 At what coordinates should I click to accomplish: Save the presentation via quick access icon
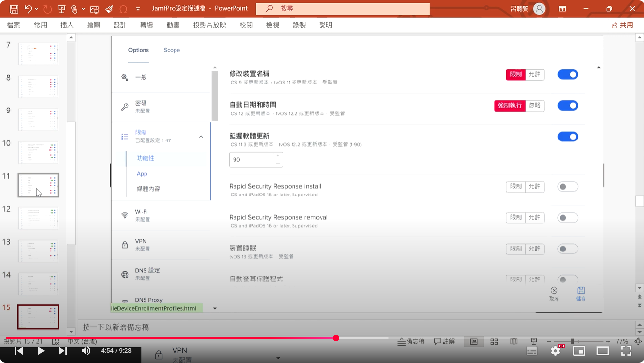13,9
